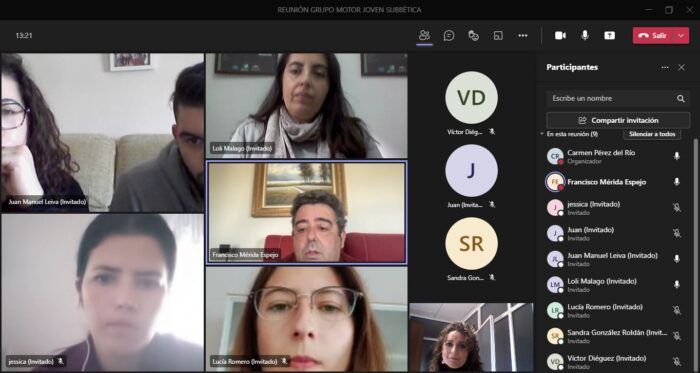Close the Participantes panel
Viewport: 700px width, 373px height.
point(681,67)
